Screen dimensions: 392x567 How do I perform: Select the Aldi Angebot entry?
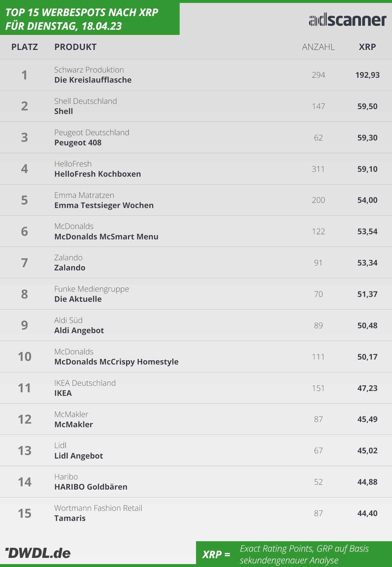click(79, 331)
